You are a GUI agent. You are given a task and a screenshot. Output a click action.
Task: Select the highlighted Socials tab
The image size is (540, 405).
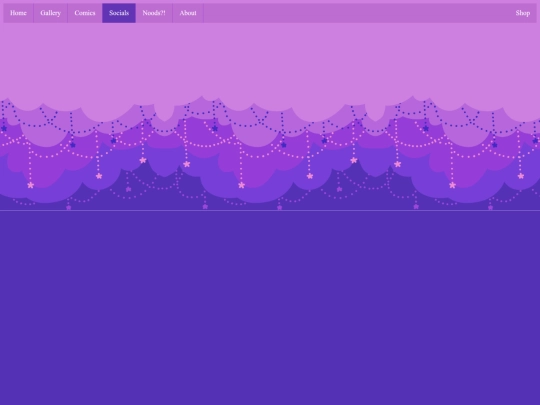119,13
